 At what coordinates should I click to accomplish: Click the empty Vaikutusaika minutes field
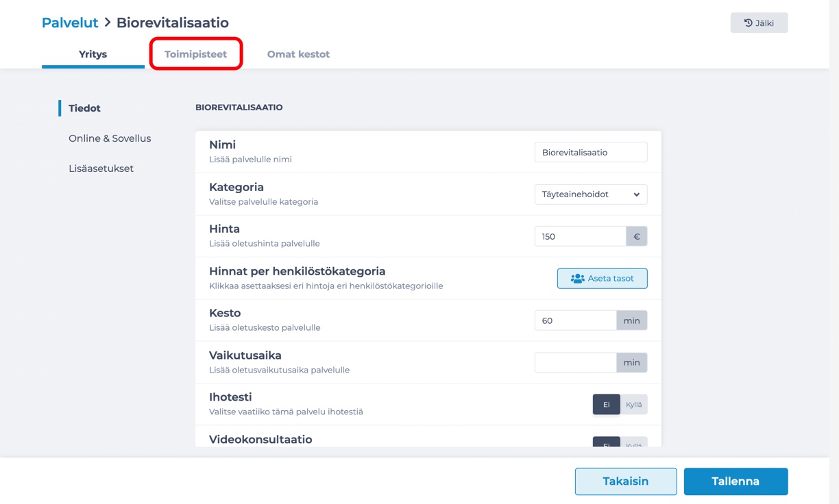575,363
